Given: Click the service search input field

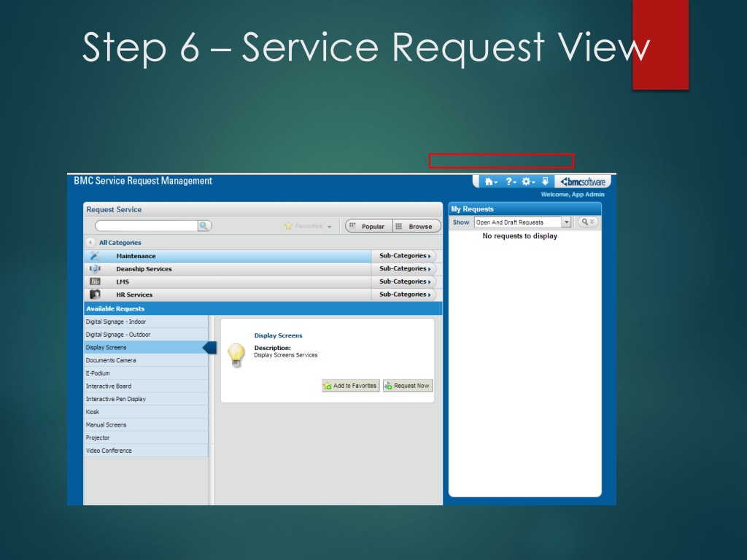Looking at the screenshot, I should (x=146, y=226).
